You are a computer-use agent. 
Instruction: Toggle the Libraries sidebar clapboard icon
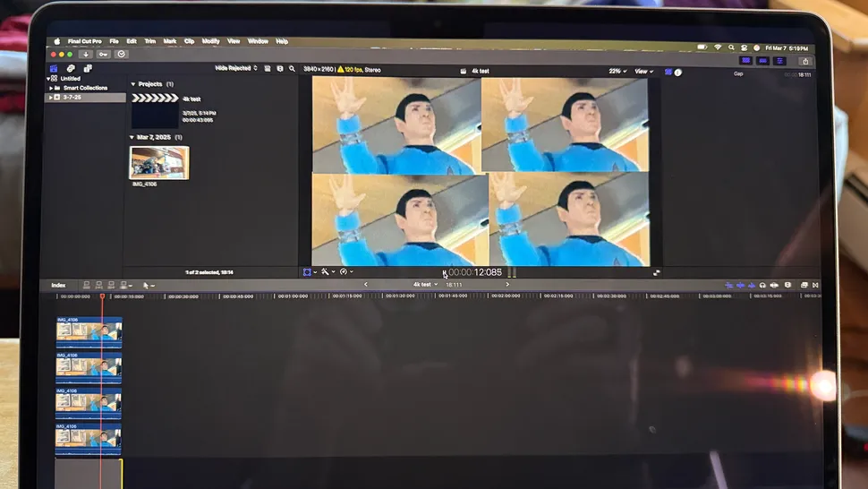click(x=54, y=68)
